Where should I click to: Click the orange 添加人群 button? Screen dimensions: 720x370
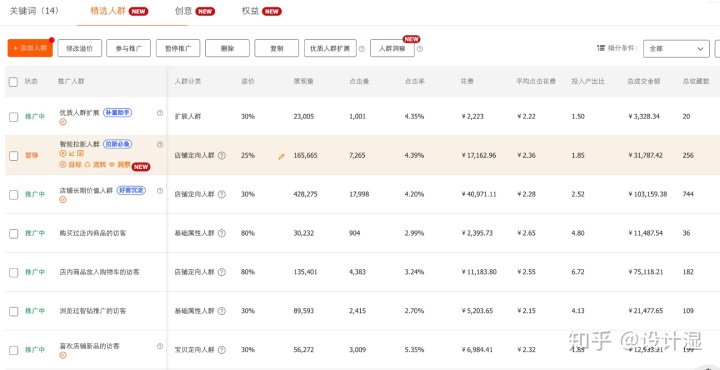pyautogui.click(x=30, y=48)
